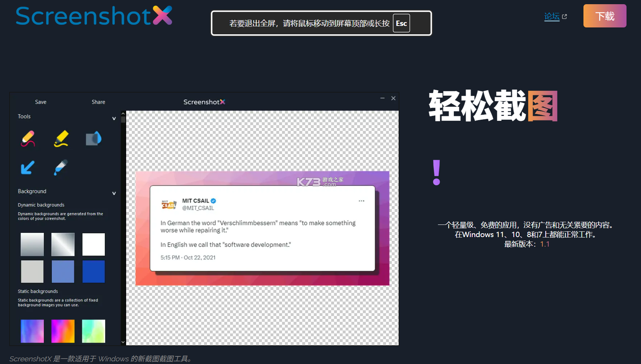This screenshot has height=364, width=641.
Task: Select the blue arrow tool
Action: click(27, 167)
